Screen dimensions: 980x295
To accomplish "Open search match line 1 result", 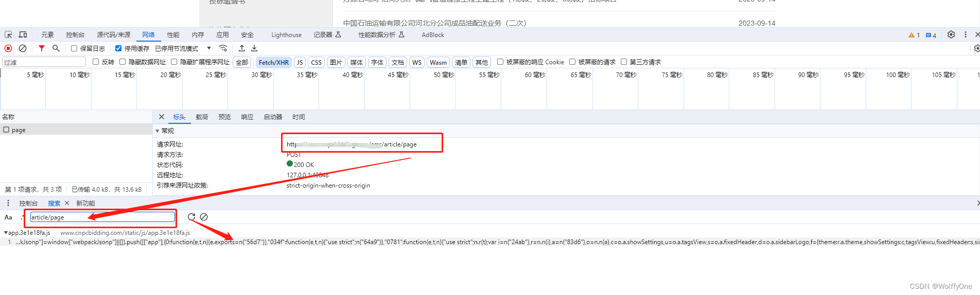I will [490, 242].
